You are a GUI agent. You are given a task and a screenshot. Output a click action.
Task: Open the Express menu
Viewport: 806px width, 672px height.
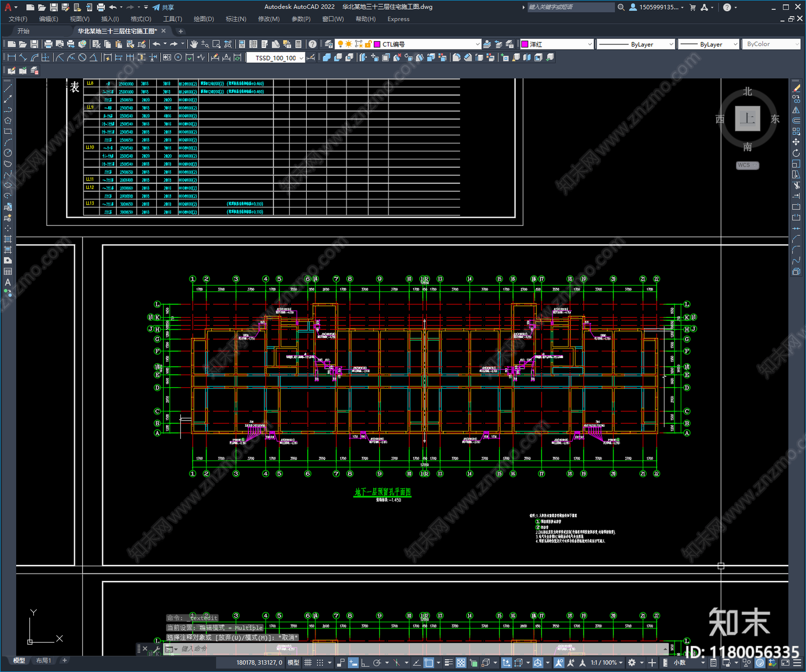point(398,19)
